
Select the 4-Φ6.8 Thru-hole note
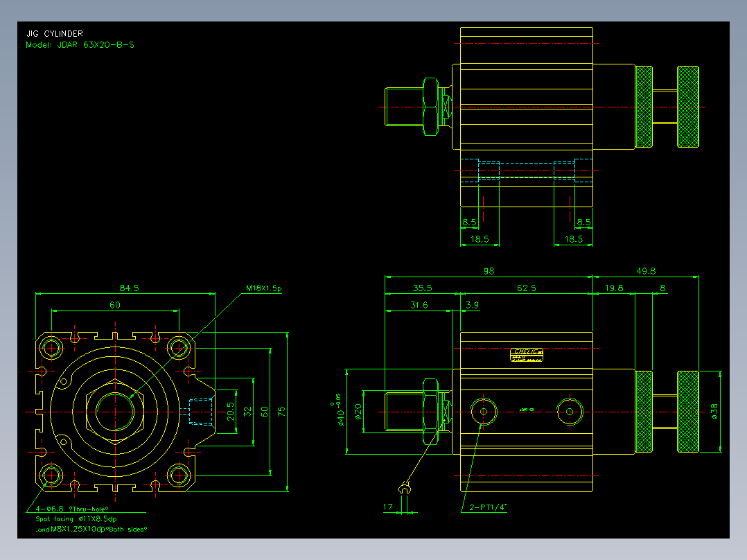[72, 509]
